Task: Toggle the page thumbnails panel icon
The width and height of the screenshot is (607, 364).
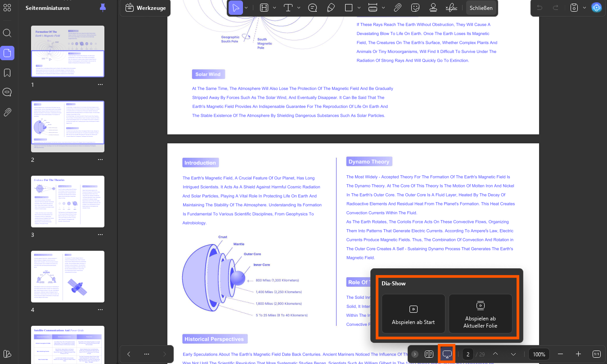Action: (x=7, y=53)
